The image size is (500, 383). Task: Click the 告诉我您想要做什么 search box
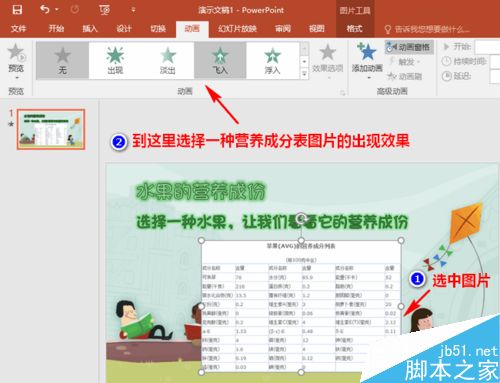pos(427,29)
